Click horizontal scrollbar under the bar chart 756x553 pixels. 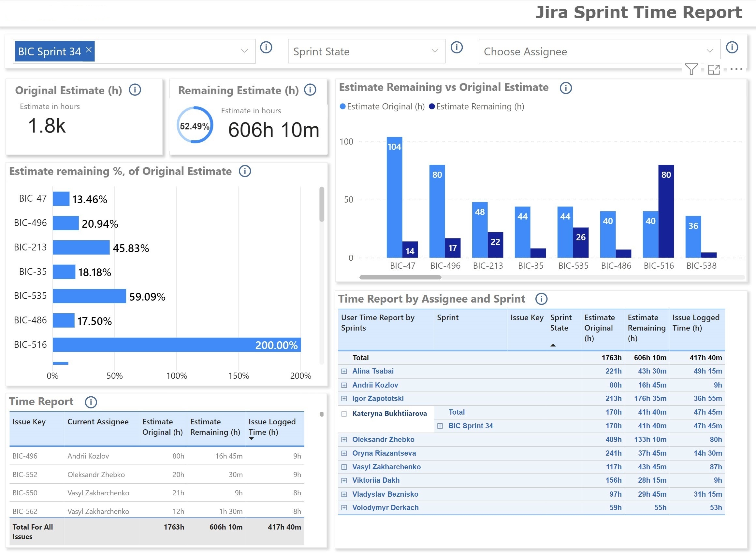click(400, 277)
